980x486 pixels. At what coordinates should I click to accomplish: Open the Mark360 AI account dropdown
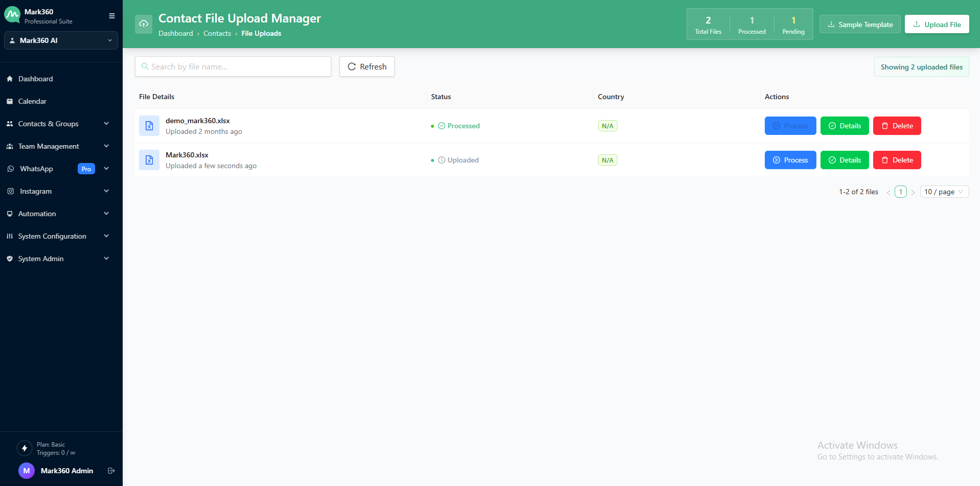tap(61, 40)
